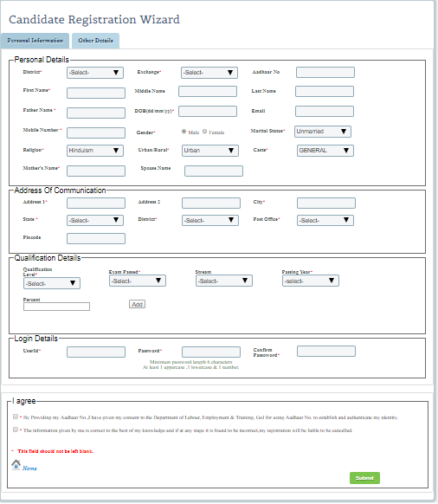Viewport: 438px width, 504px height.
Task: Open the District dropdown in Address section
Action: point(210,220)
